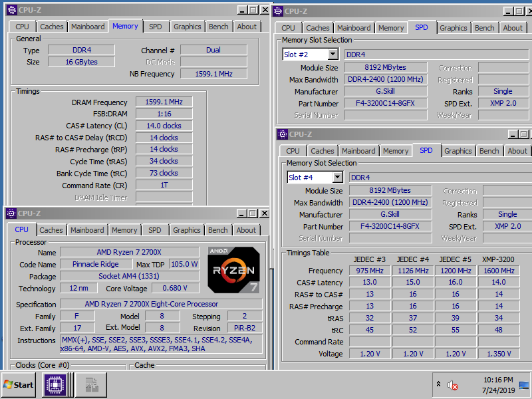This screenshot has width=532, height=399.
Task: Open the second pinned taskbar program icon
Action: click(91, 385)
